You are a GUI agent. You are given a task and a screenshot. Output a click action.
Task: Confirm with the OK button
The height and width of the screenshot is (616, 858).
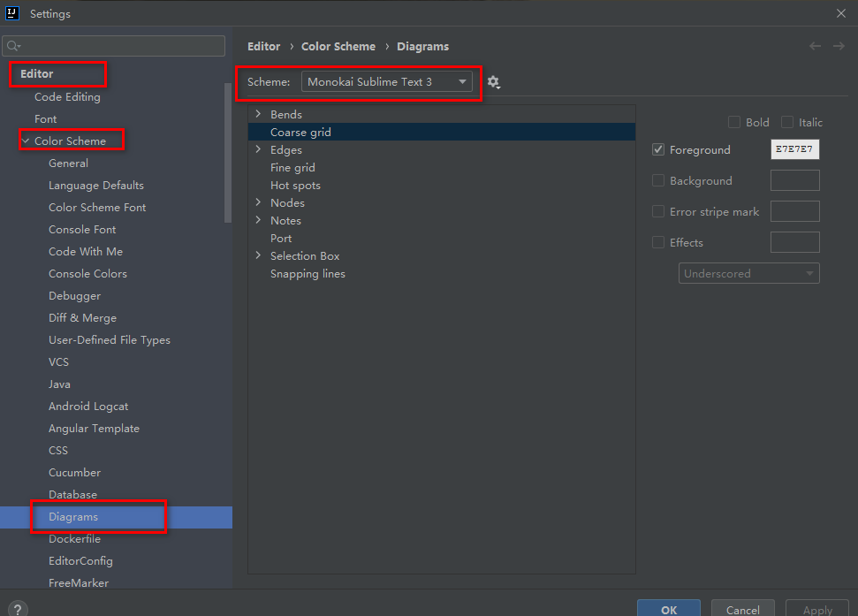pyautogui.click(x=669, y=609)
